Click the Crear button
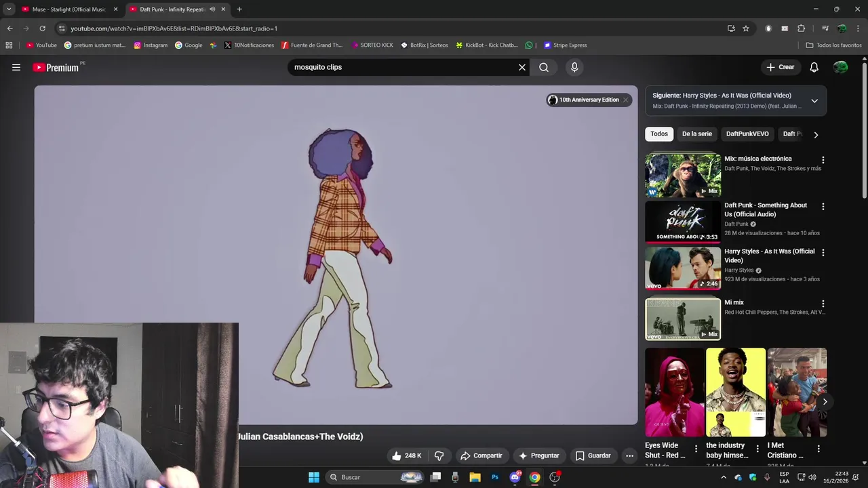Viewport: 868px width, 488px height. pos(781,67)
